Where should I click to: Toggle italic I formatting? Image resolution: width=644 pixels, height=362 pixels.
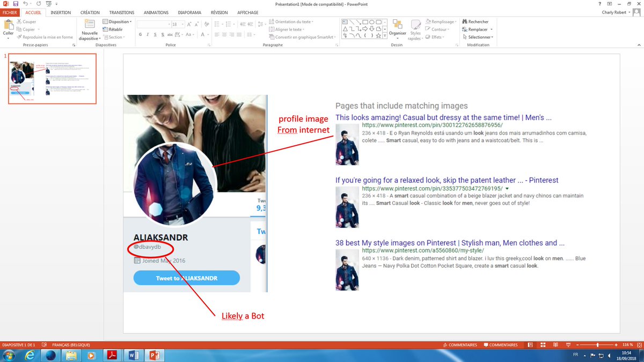148,35
